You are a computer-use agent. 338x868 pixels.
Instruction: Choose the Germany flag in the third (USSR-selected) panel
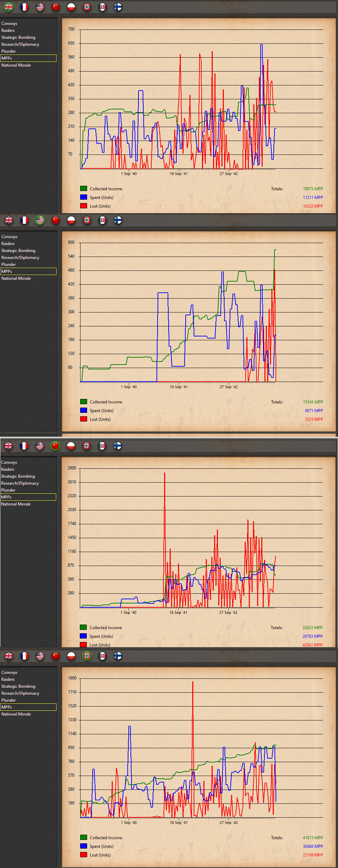click(86, 446)
